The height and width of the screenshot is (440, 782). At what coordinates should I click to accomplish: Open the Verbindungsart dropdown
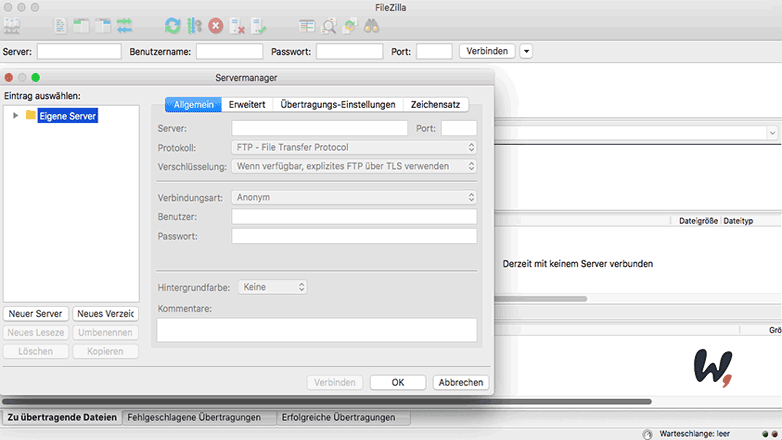pyautogui.click(x=354, y=197)
